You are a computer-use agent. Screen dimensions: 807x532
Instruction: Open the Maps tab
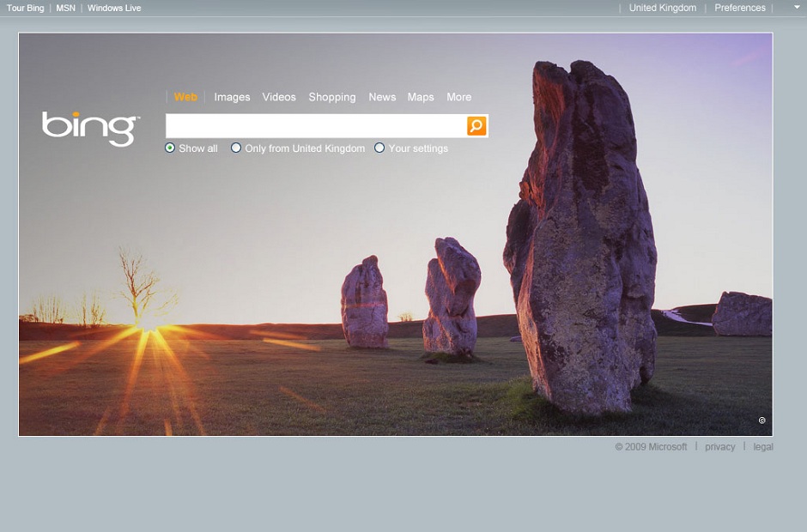tap(421, 97)
